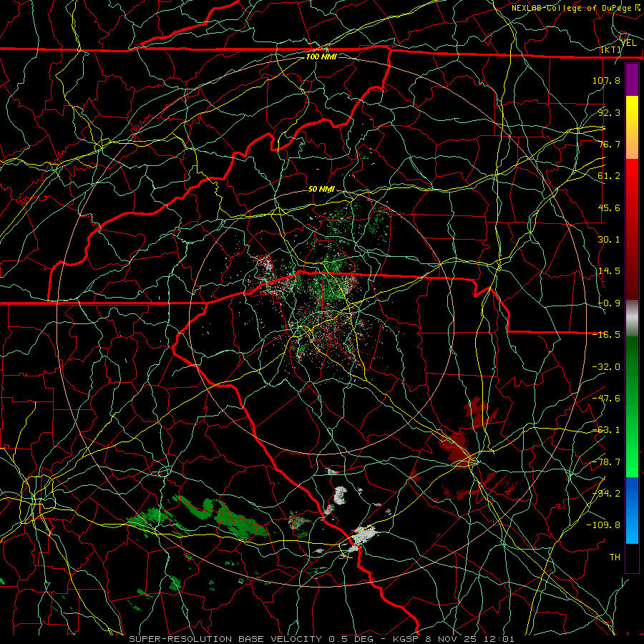Click the Super-Resolution Base Velocity caption

click(x=321, y=639)
